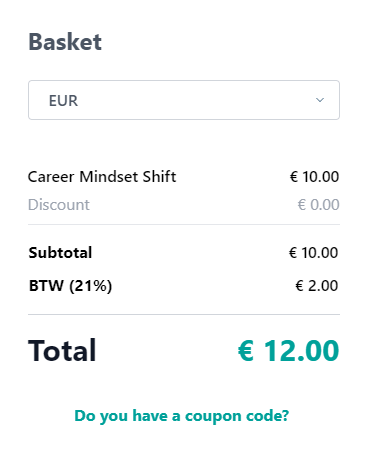Click the EUR text in currency selector
The height and width of the screenshot is (459, 369).
(63, 100)
